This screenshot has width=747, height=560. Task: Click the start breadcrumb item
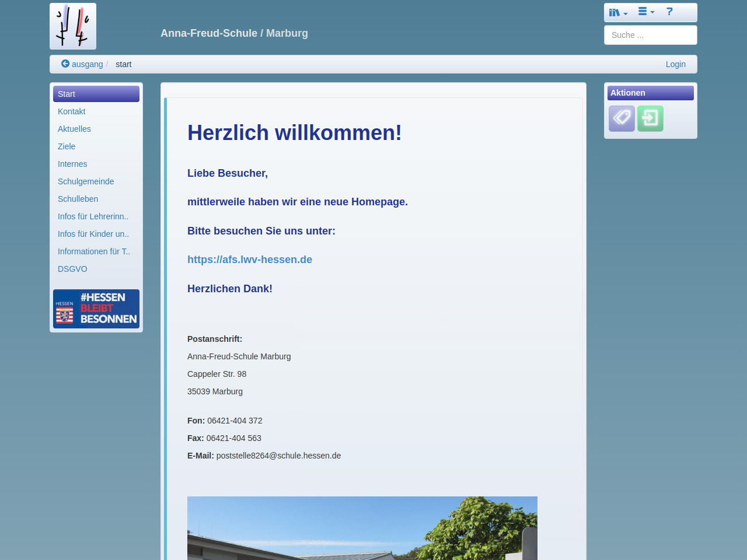click(123, 64)
